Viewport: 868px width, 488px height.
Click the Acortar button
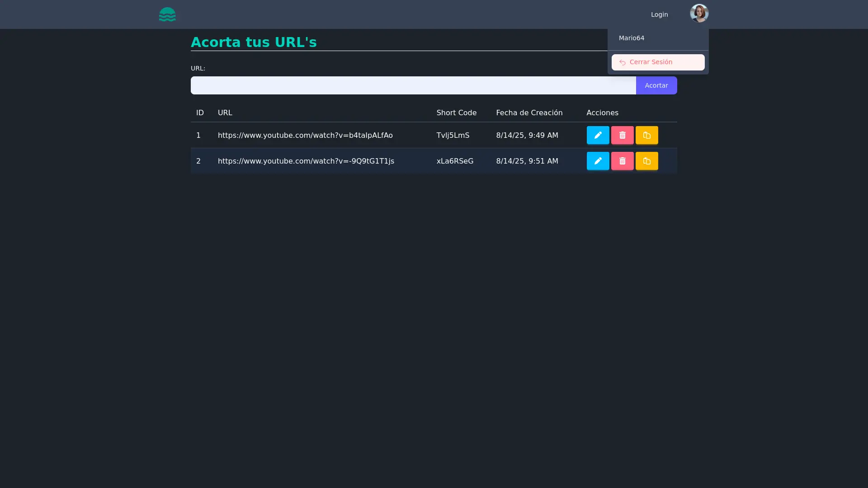pos(656,85)
